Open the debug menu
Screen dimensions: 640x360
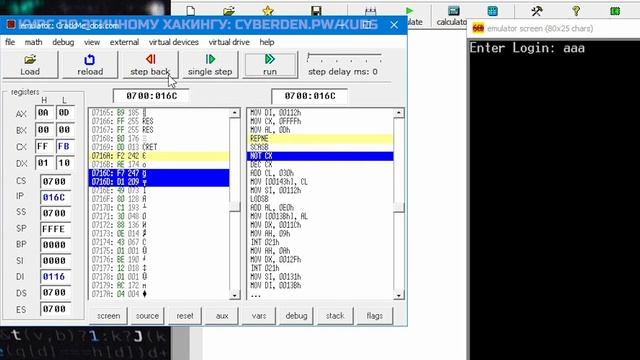63,42
